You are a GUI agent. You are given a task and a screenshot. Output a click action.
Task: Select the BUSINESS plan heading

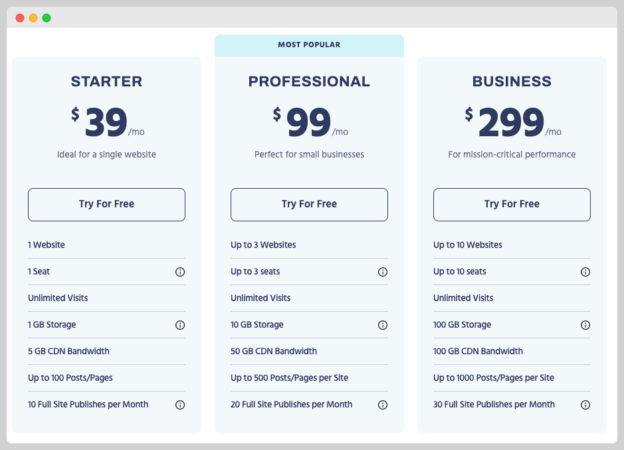(x=511, y=82)
